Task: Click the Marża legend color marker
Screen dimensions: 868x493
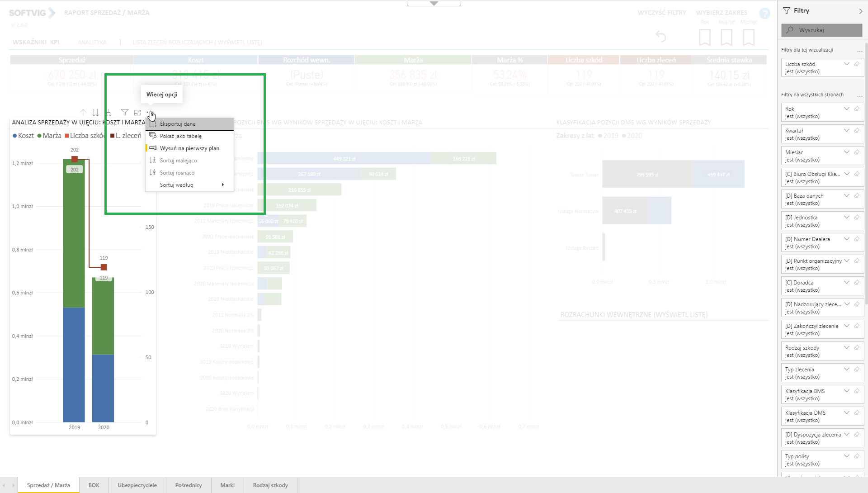Action: [x=39, y=136]
